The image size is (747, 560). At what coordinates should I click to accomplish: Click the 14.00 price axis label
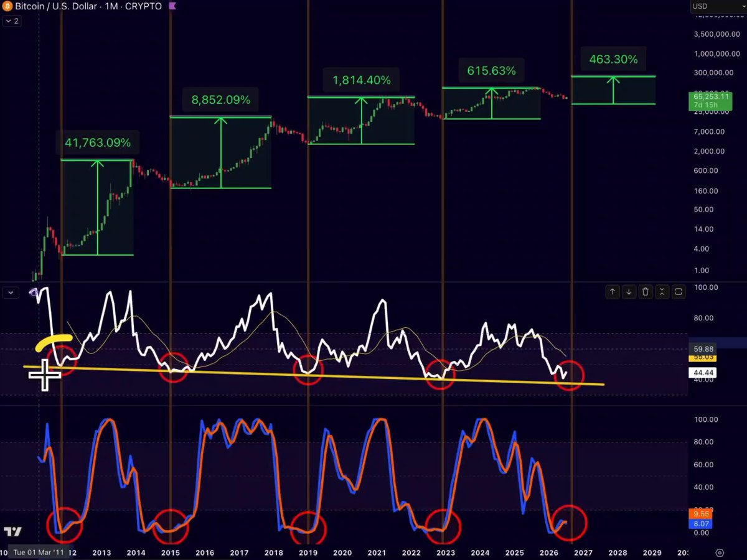[x=704, y=229]
